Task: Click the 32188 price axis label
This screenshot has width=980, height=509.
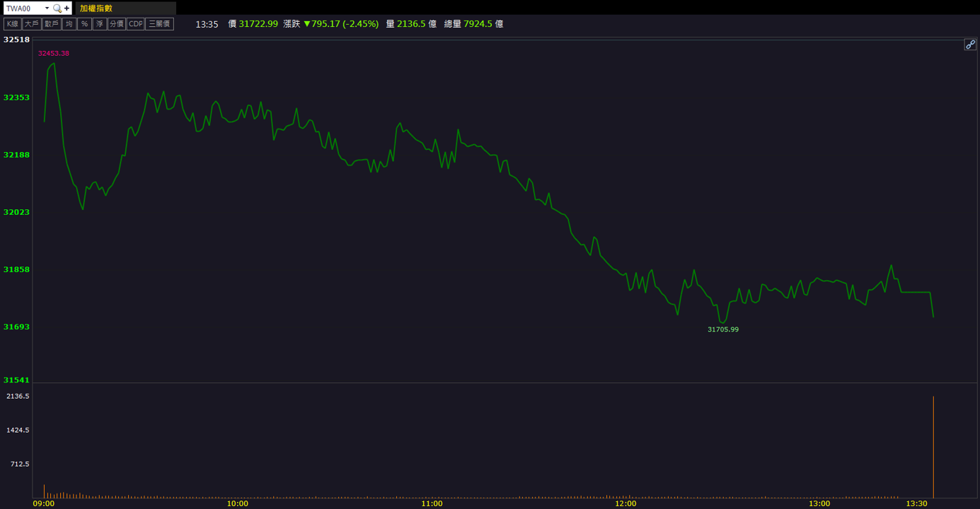Action: tap(17, 154)
